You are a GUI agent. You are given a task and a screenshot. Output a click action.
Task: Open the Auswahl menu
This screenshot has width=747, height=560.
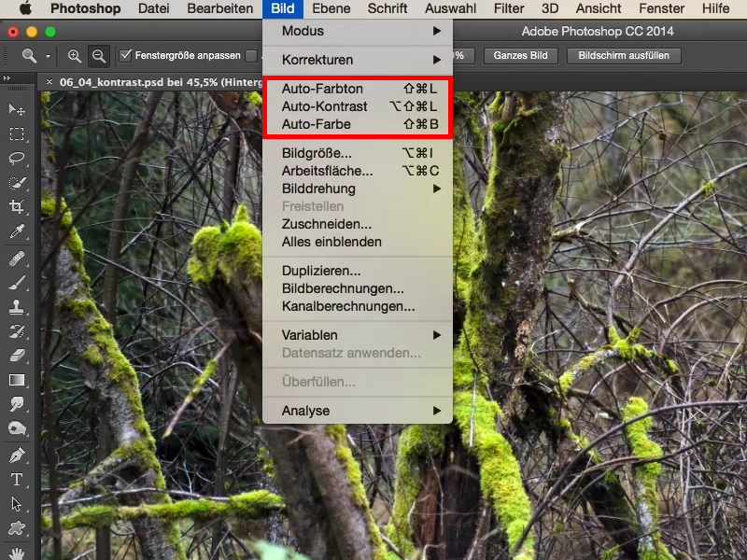pyautogui.click(x=451, y=8)
